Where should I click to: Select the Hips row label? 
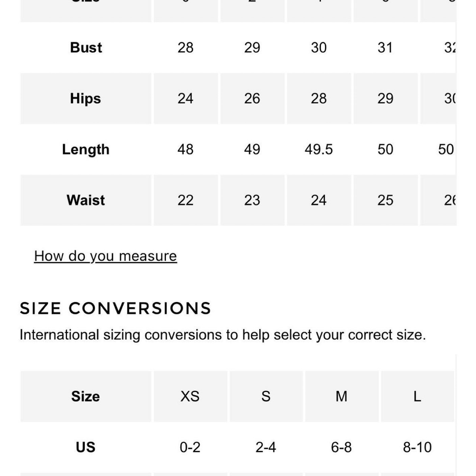tap(86, 99)
